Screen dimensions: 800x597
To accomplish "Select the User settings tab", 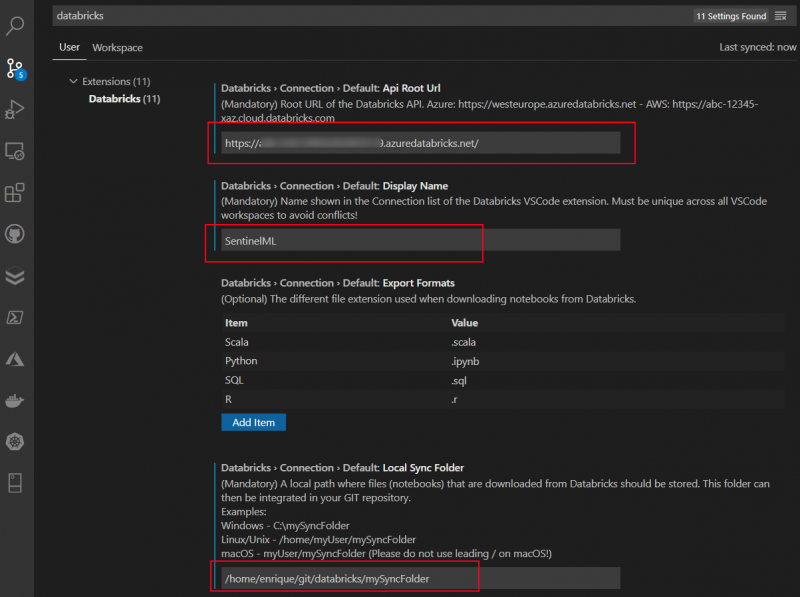I will click(69, 47).
